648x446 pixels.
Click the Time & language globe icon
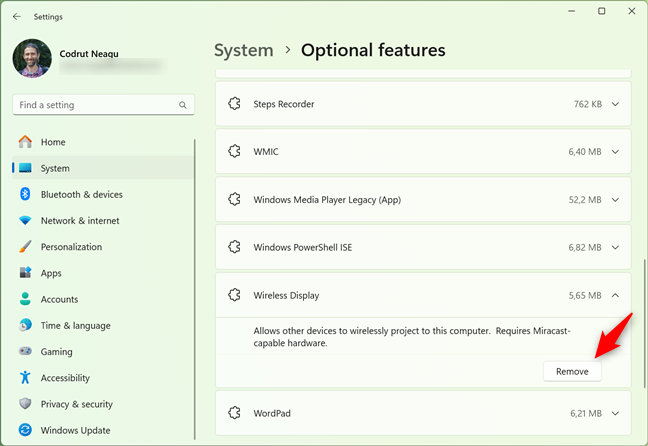(25, 325)
